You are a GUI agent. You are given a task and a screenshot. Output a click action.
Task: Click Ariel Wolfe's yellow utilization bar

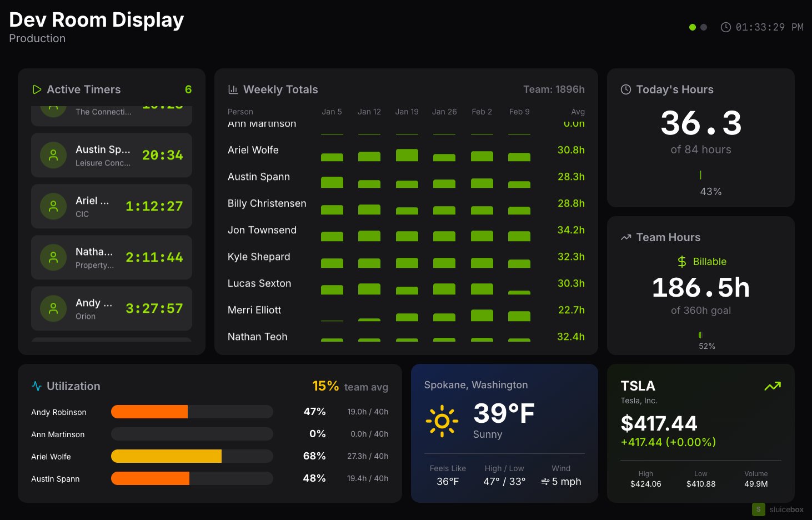(166, 456)
